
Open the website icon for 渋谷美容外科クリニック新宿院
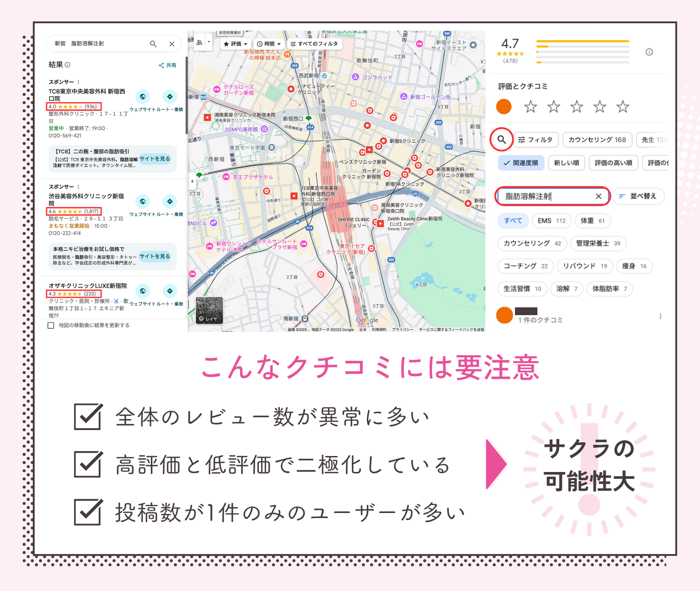(x=143, y=201)
